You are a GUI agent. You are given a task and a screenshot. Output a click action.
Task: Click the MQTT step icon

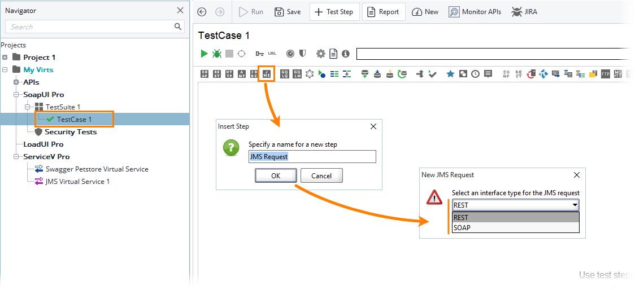(618, 74)
